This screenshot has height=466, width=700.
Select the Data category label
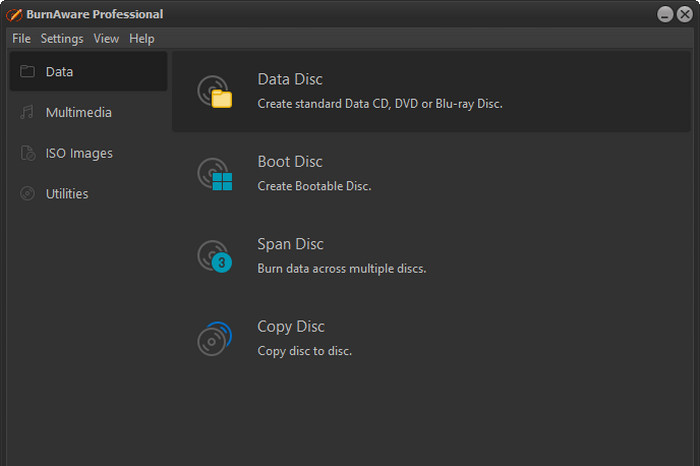click(x=59, y=72)
